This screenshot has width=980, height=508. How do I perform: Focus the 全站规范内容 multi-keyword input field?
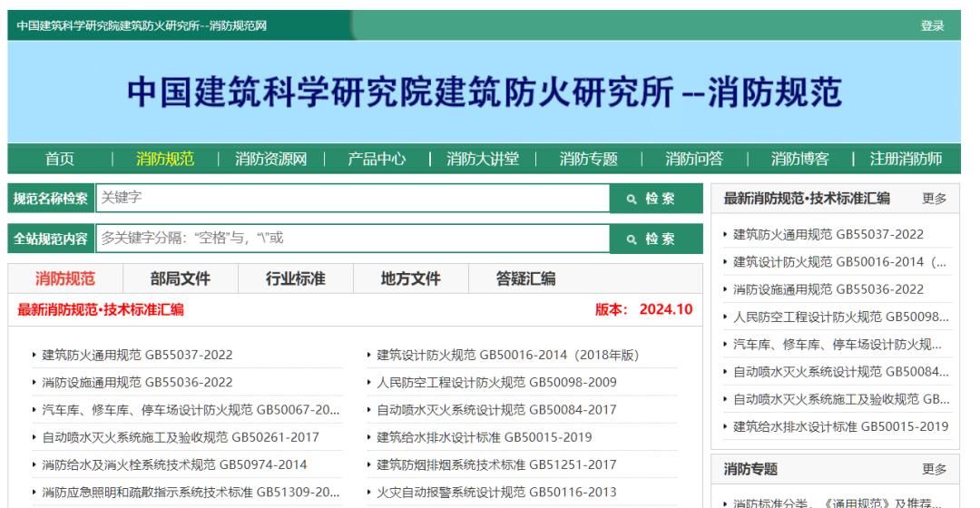click(x=352, y=238)
